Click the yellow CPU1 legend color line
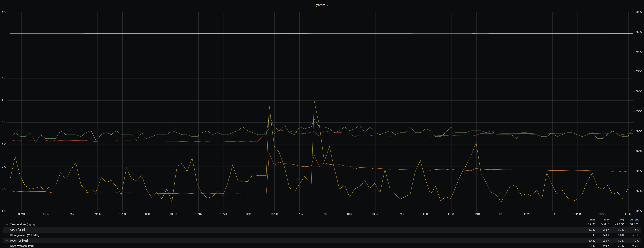 7,230
